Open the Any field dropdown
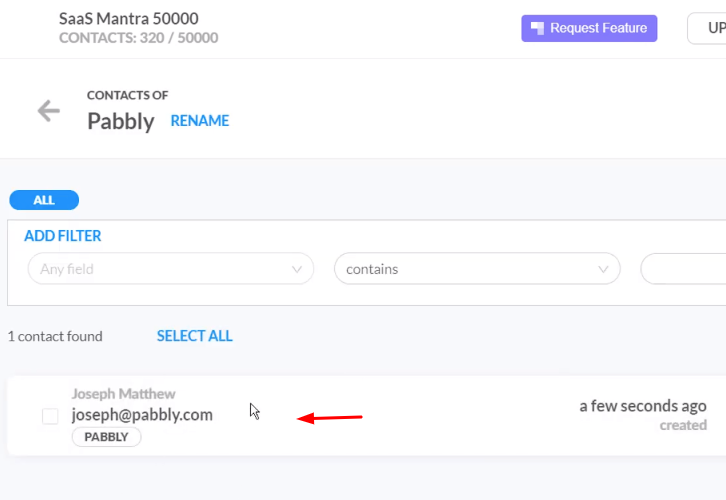 point(171,269)
